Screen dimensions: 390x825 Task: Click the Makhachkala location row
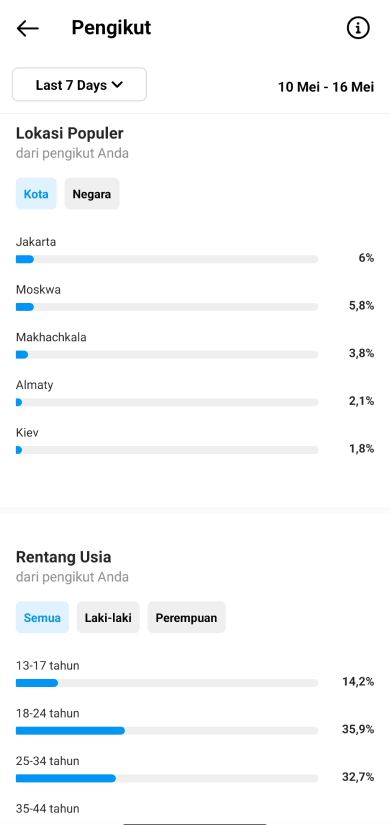tap(195, 346)
